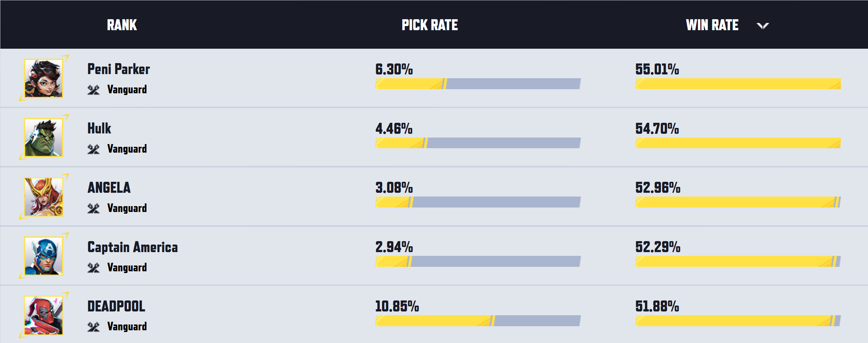Screen dimensions: 868x343
Task: Select Angela's hero portrait icon
Action: coord(44,197)
